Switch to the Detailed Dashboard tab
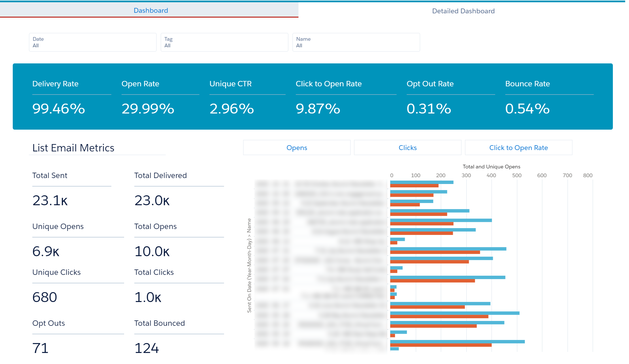 click(463, 11)
